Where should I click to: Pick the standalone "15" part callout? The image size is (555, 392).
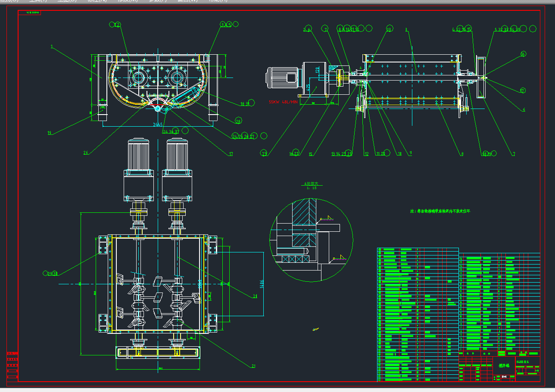click(311, 153)
